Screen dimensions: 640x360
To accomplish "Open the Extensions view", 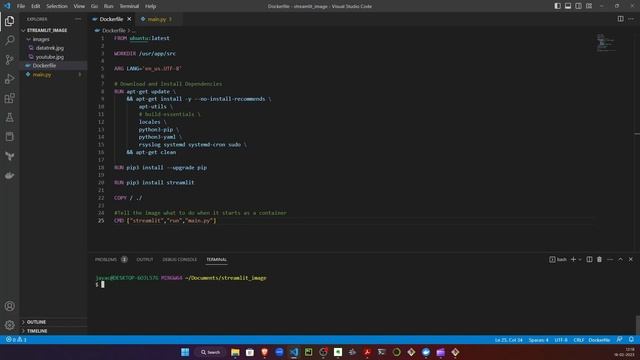I will (x=9, y=98).
